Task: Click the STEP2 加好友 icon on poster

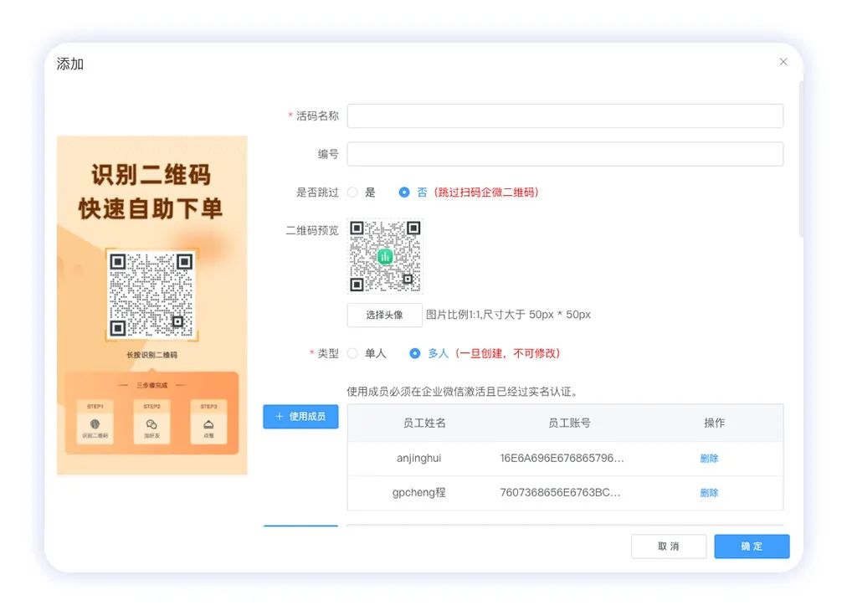Action: [x=151, y=423]
